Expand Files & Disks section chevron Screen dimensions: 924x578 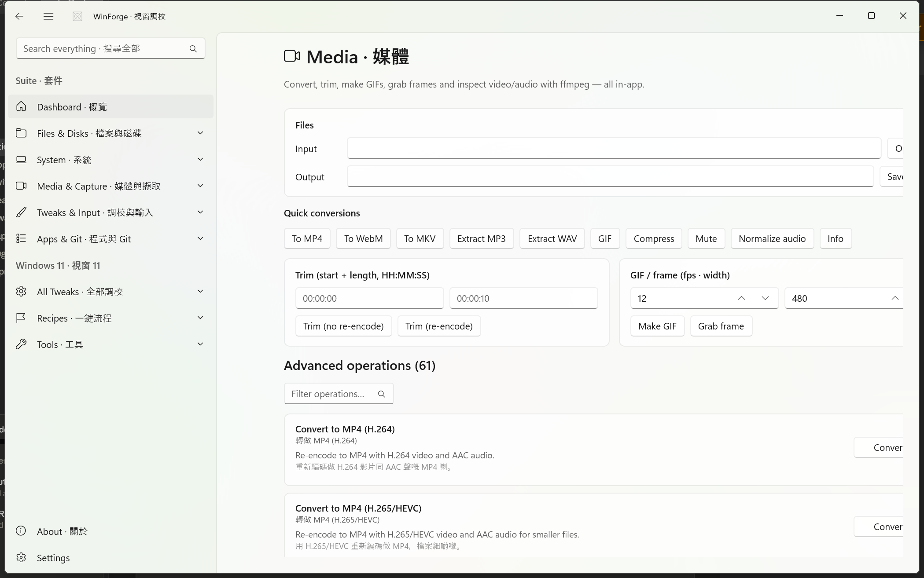200,133
